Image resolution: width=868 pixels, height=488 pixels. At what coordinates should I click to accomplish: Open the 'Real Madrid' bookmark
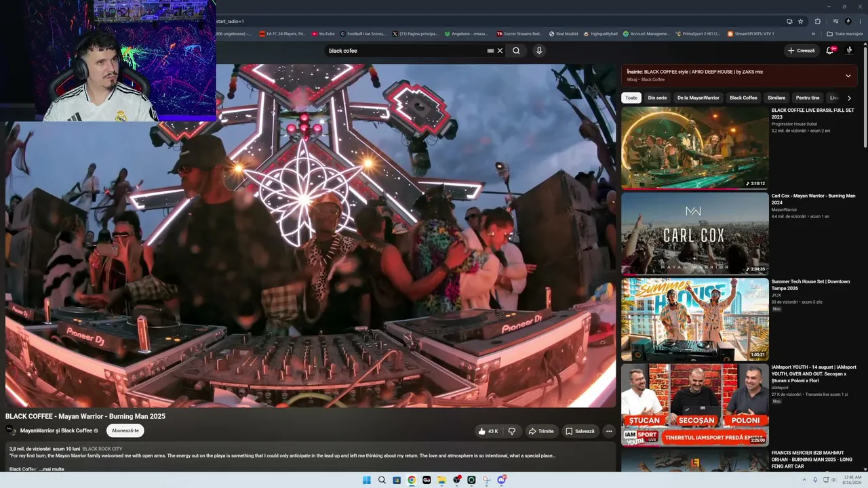[563, 33]
